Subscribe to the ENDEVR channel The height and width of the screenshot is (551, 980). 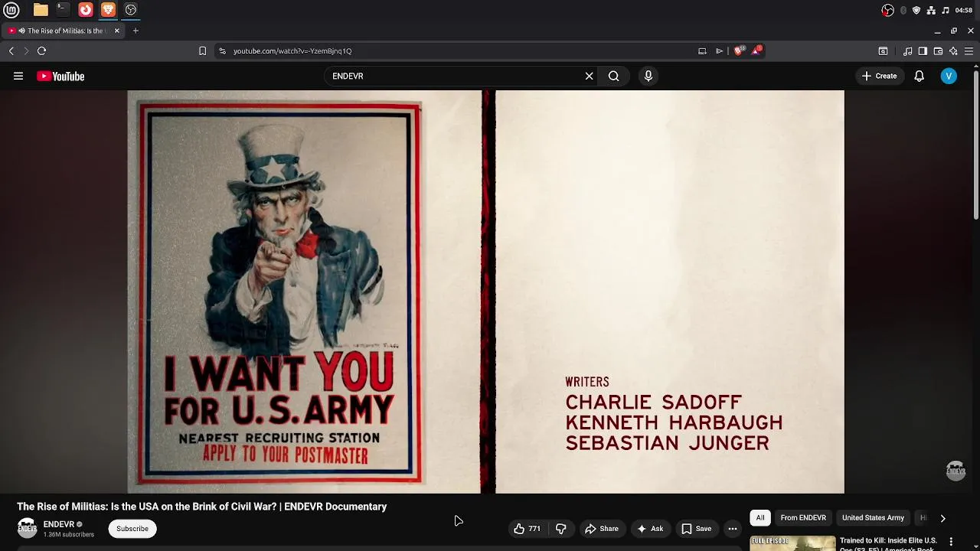pos(132,529)
